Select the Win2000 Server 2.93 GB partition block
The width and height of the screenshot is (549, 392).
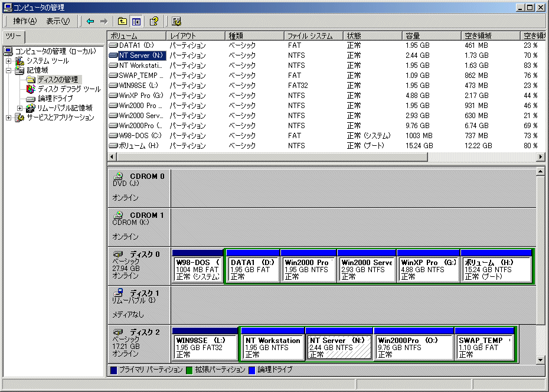click(x=367, y=266)
